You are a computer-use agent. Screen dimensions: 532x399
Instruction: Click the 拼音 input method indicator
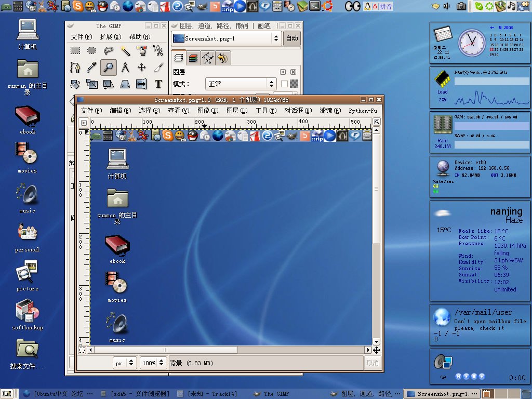(385, 6)
